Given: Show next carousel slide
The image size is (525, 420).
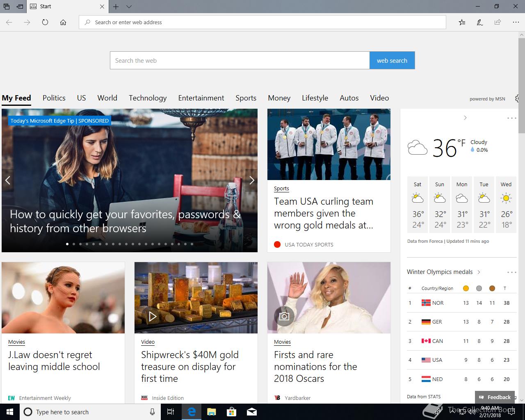Looking at the screenshot, I should [251, 180].
